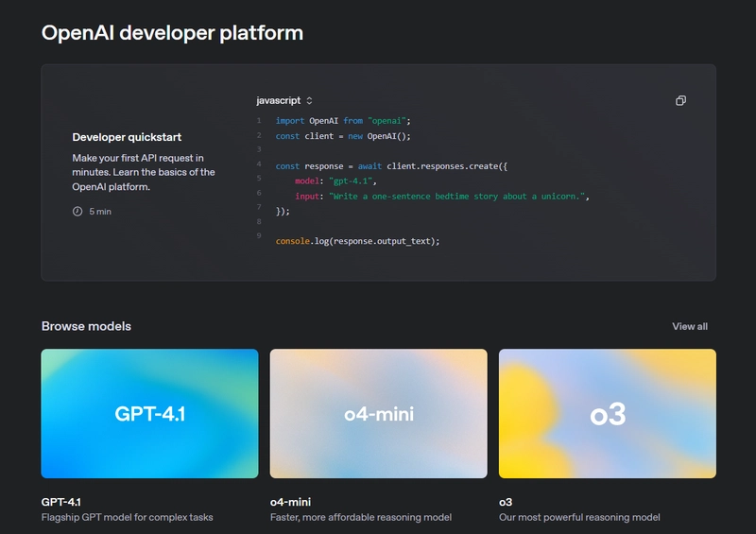Click the model: "gpt-4.1" code line
756x534 pixels.
click(x=335, y=181)
